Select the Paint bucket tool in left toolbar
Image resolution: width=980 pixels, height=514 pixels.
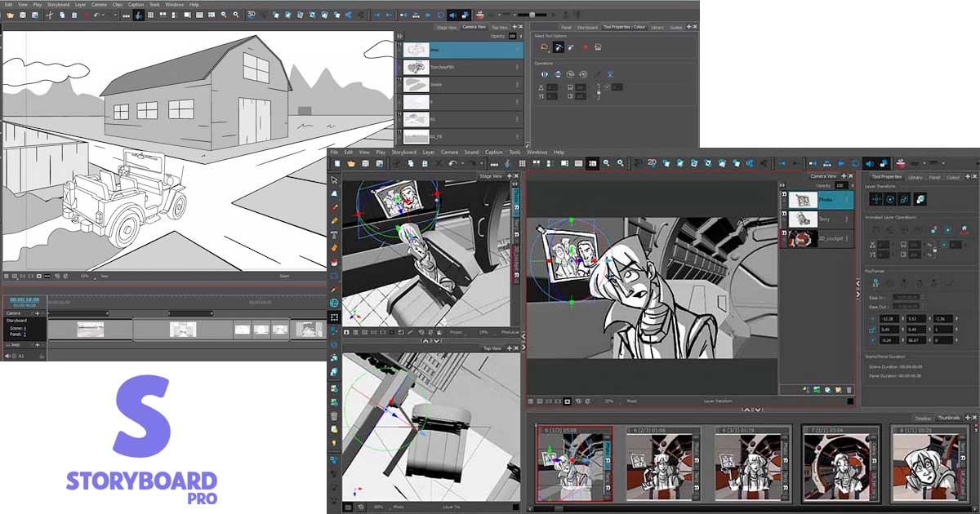334,261
